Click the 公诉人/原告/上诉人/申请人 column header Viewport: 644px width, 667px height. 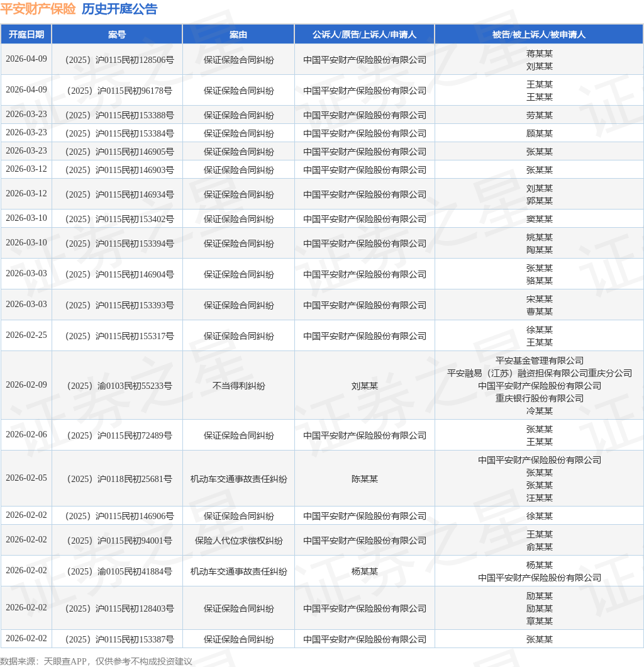pos(364,35)
